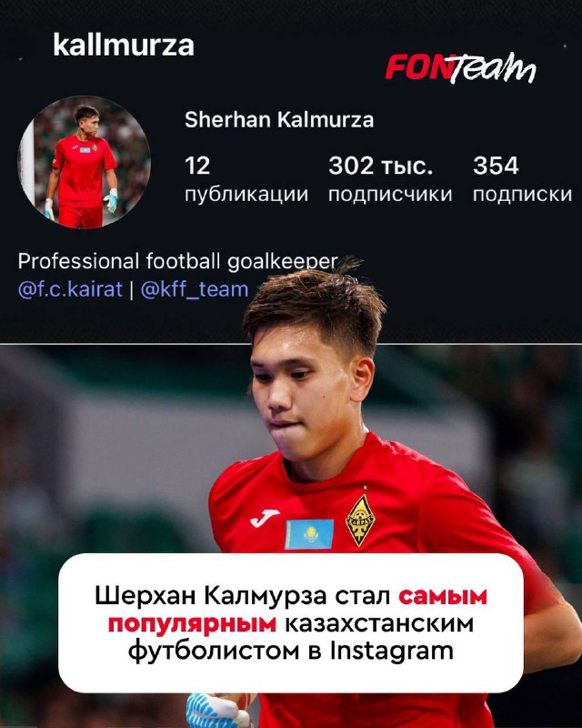
Task: Open the circular profile picture
Action: pos(84,162)
